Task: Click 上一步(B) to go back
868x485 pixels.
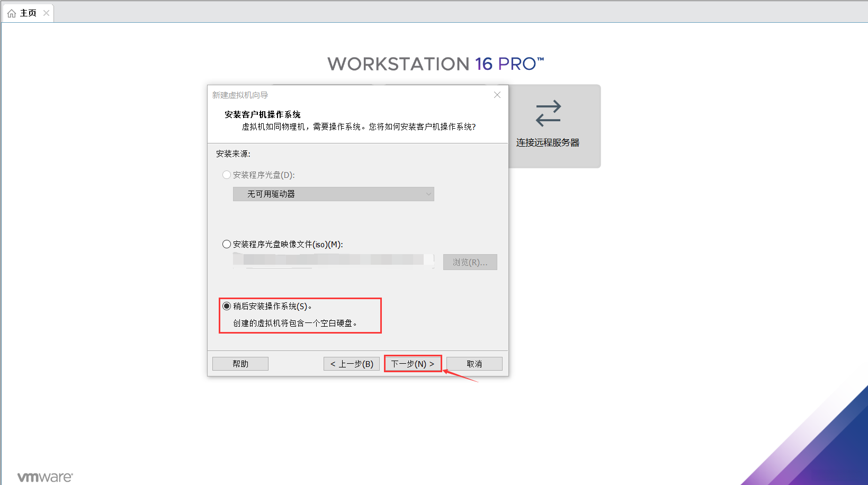Action: click(351, 363)
